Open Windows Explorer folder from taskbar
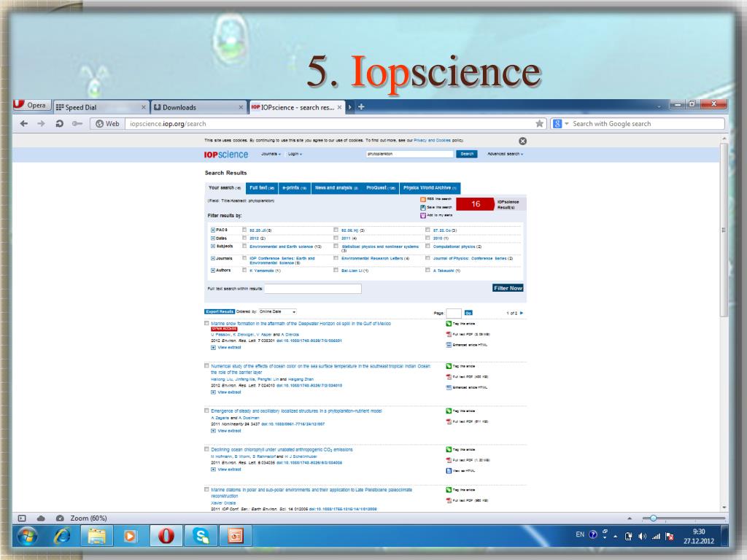The image size is (747, 560). pos(97,536)
